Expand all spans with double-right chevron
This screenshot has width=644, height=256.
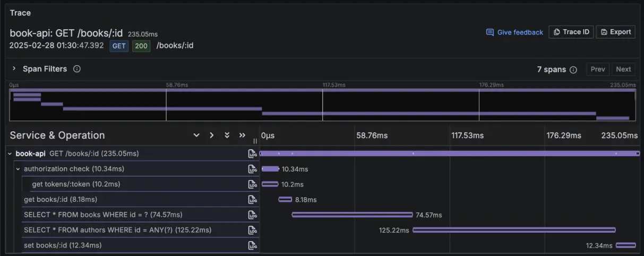coord(243,135)
